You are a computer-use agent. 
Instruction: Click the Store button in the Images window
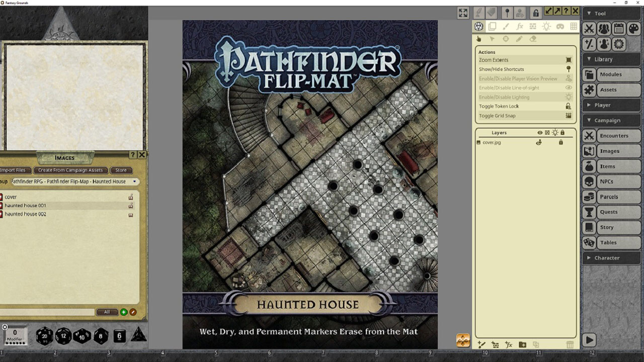(x=121, y=170)
